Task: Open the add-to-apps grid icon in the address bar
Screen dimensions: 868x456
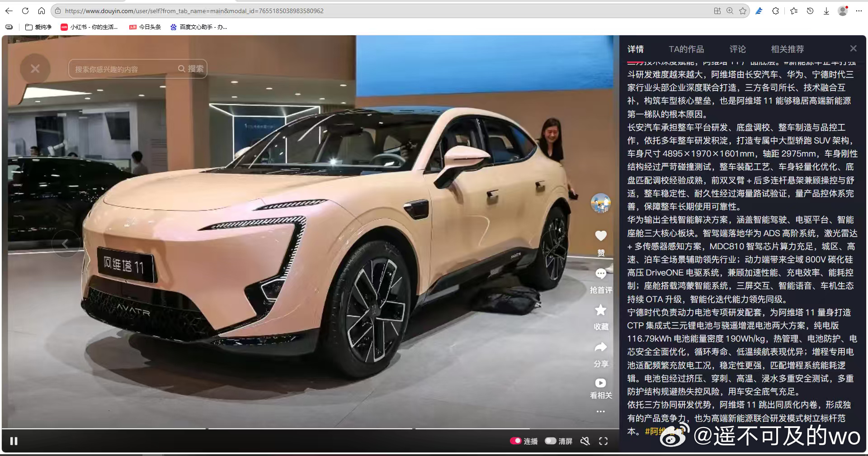Action: [717, 11]
